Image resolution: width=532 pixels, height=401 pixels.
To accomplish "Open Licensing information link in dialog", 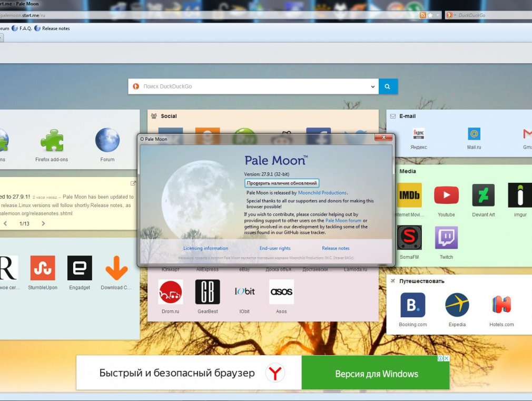I will [x=205, y=248].
